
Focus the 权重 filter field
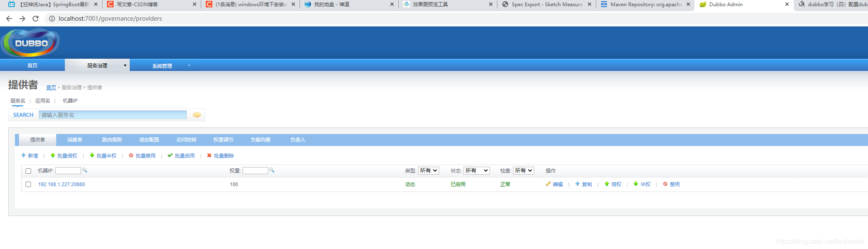click(x=255, y=170)
